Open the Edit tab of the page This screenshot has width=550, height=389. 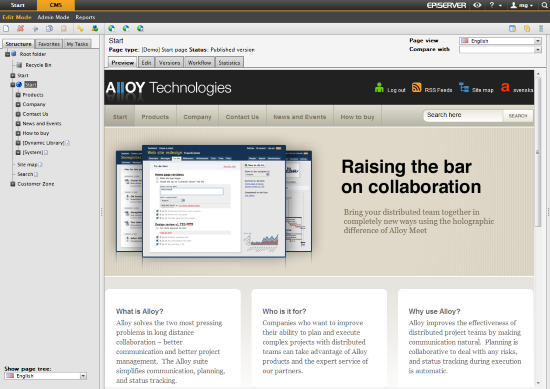[x=146, y=62]
